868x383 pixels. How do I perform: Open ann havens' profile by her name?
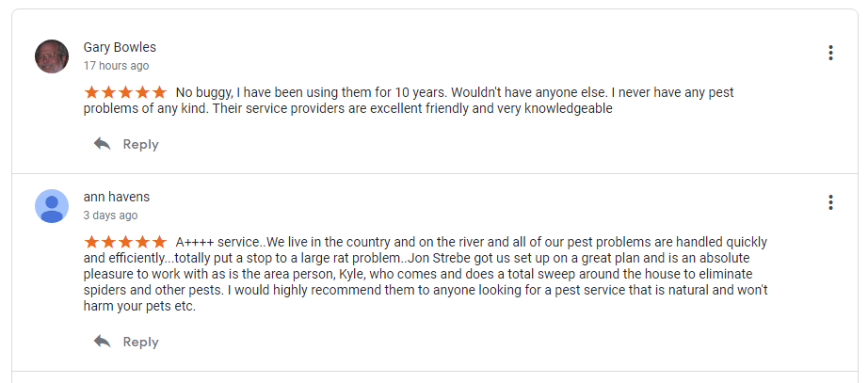click(x=117, y=197)
